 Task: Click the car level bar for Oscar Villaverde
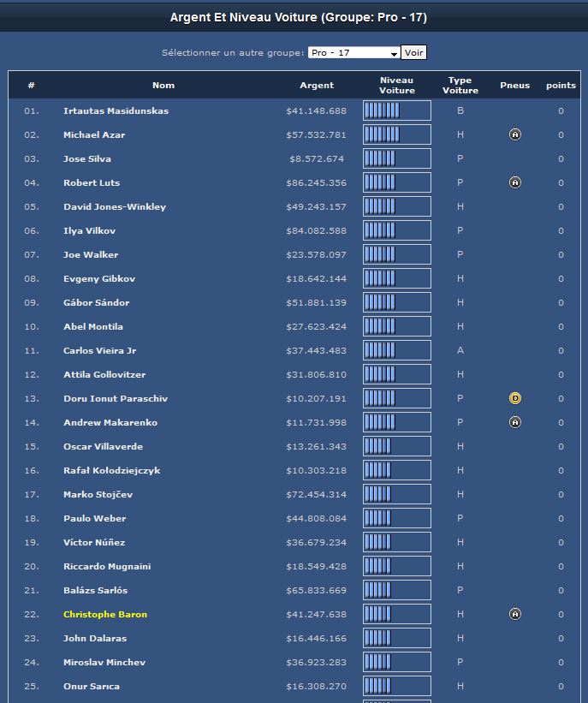point(397,446)
